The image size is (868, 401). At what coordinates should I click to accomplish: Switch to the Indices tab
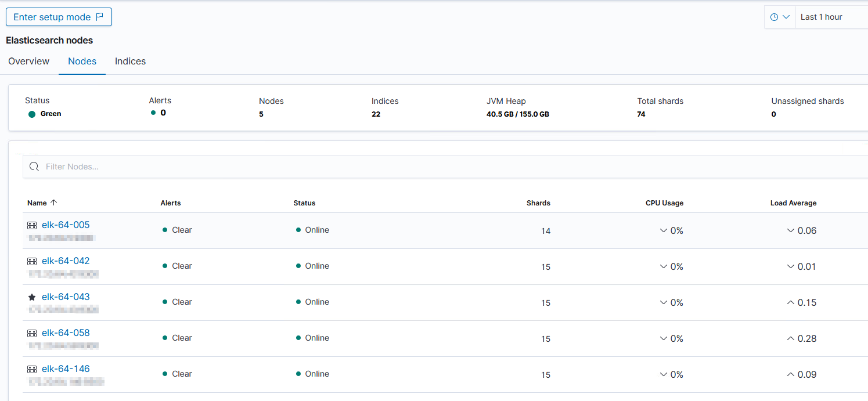[x=130, y=61]
